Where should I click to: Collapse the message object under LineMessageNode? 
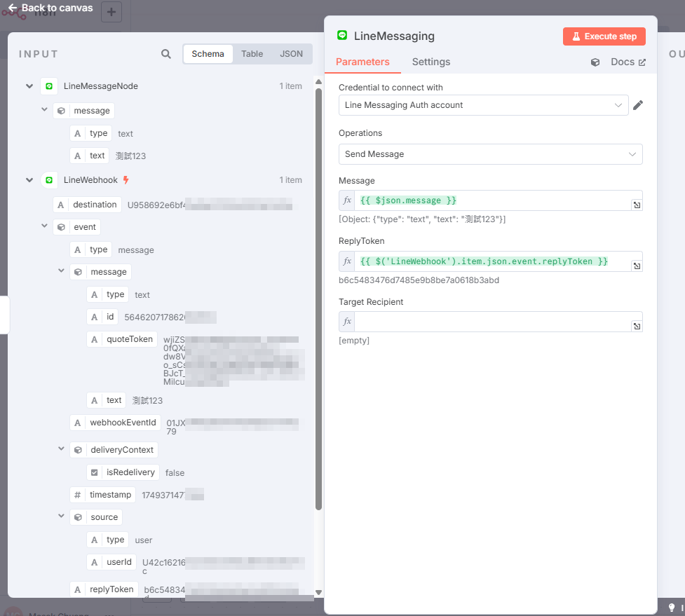point(44,109)
